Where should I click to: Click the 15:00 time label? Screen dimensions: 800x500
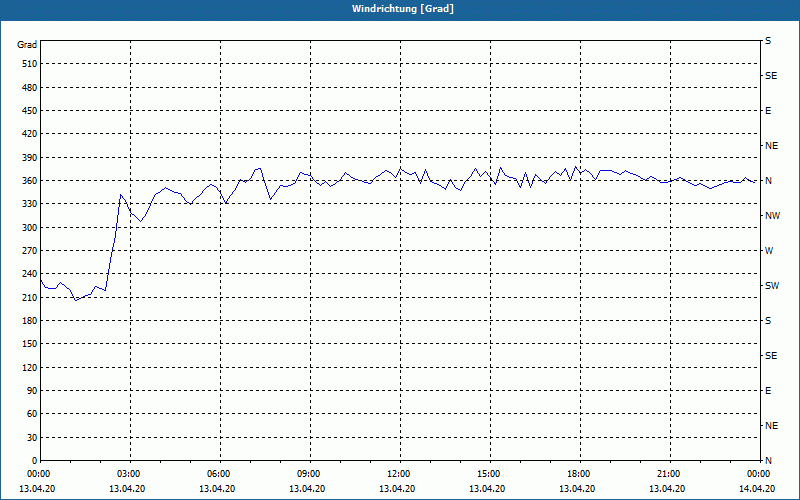[490, 474]
